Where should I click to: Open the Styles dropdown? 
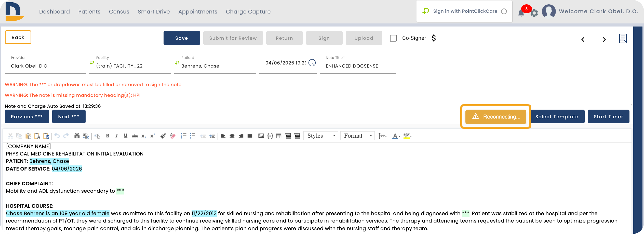pos(321,136)
